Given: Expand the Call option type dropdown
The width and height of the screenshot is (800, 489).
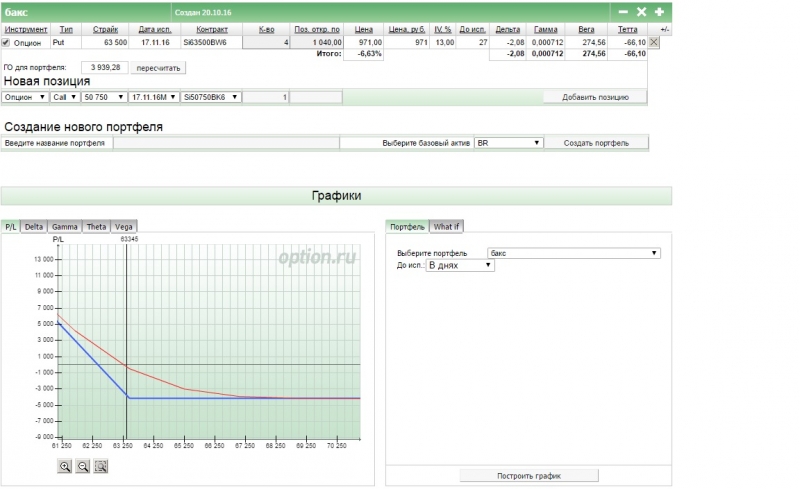Looking at the screenshot, I should click(65, 97).
